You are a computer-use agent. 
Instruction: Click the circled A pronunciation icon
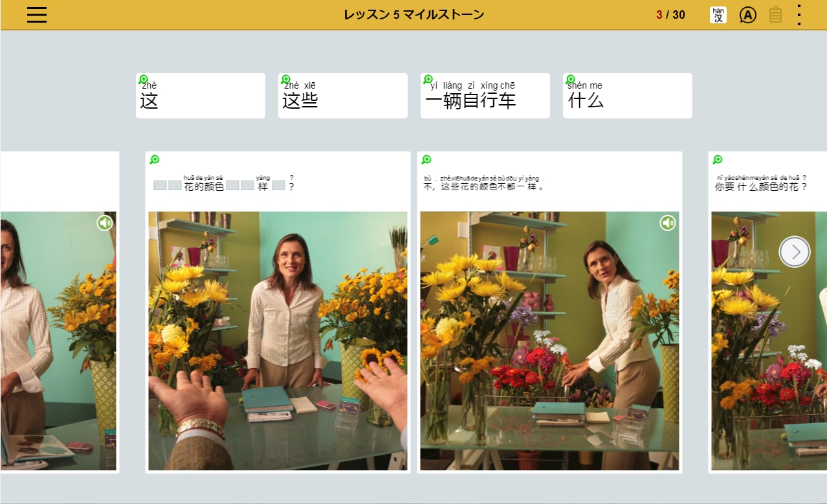tap(748, 14)
